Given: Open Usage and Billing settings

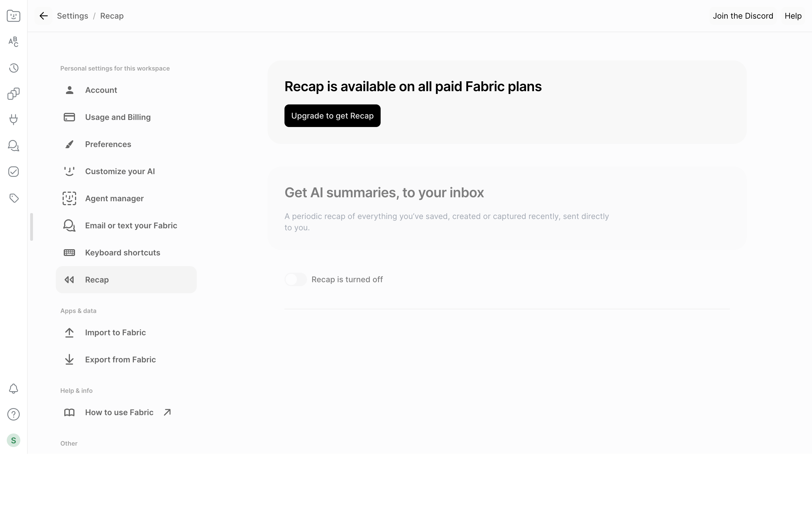Looking at the screenshot, I should (126, 117).
